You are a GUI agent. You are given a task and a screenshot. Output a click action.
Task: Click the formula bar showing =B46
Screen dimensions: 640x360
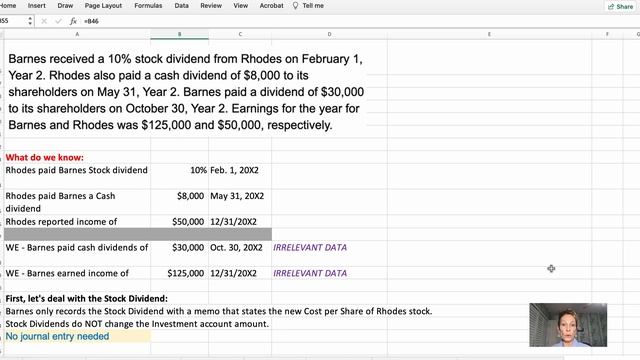coord(359,21)
